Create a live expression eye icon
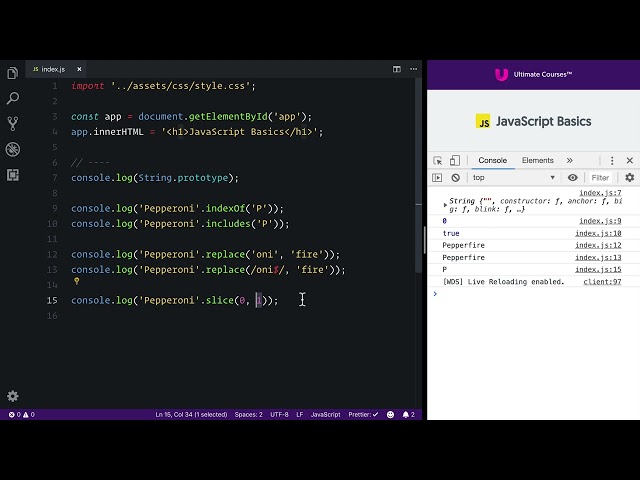The width and height of the screenshot is (640, 480). click(573, 178)
